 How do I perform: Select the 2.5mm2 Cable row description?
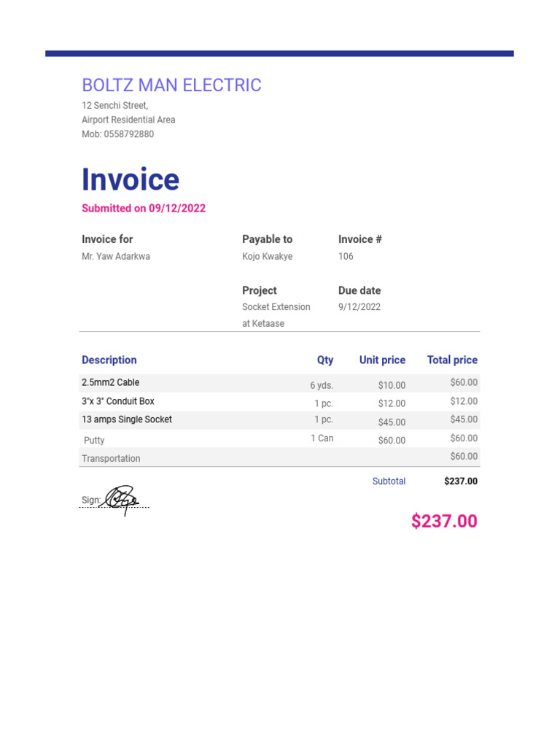pyautogui.click(x=110, y=383)
